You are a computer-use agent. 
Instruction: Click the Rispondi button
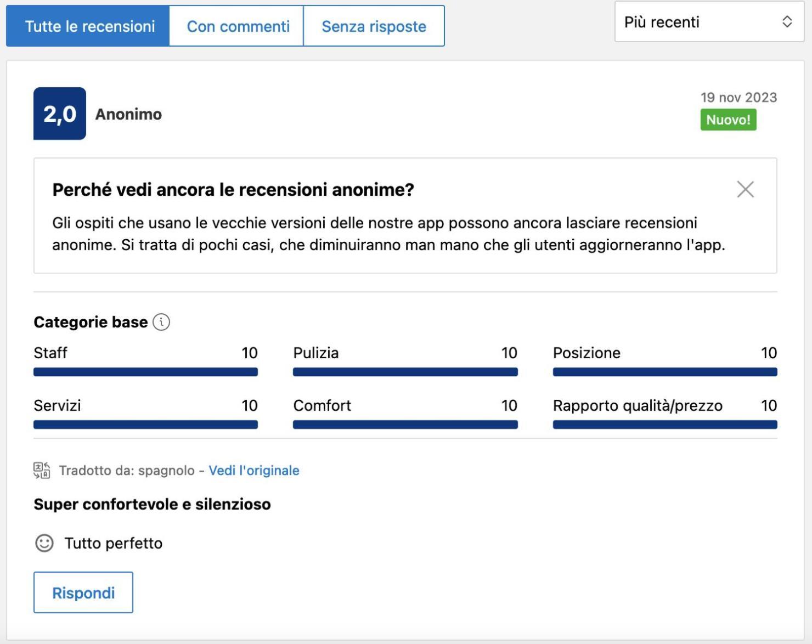coord(83,592)
